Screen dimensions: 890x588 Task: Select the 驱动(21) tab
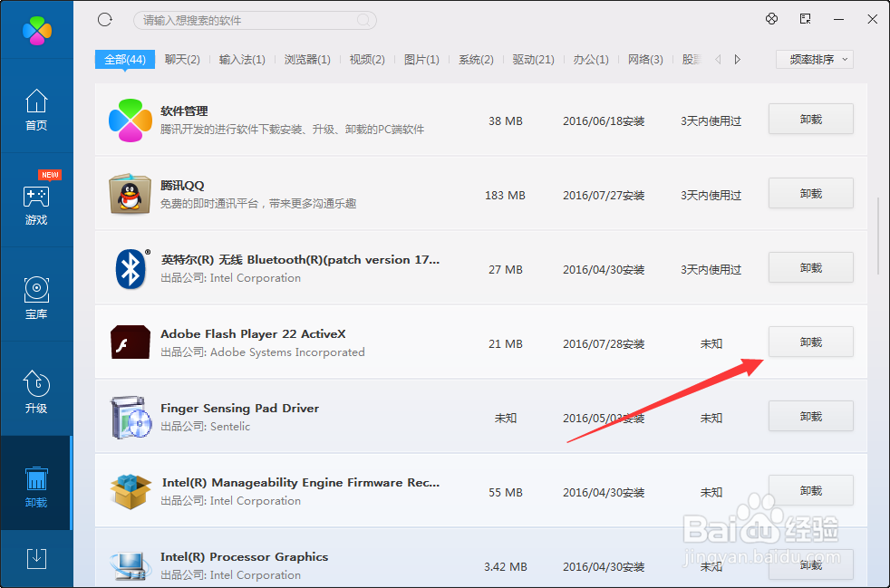click(x=534, y=59)
